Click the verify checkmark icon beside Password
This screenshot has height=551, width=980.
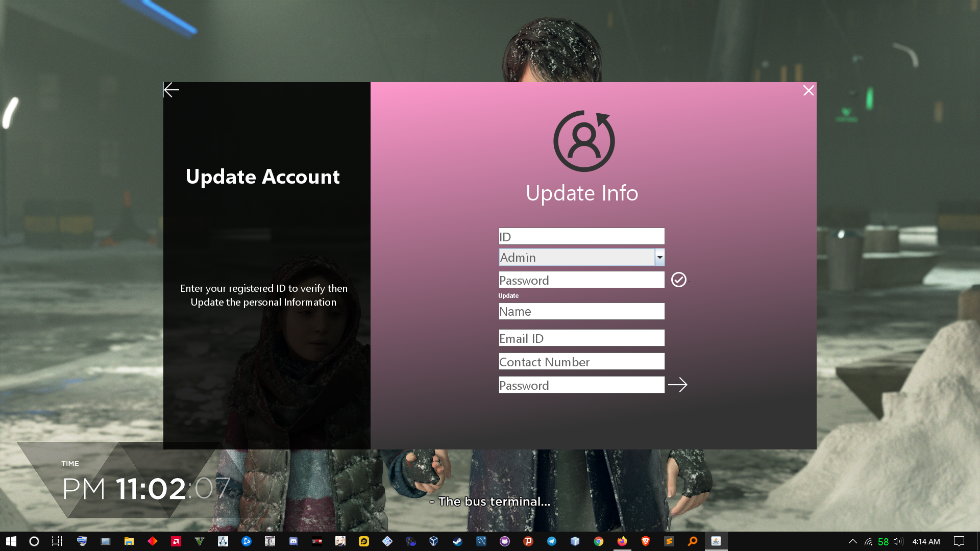[x=678, y=280]
